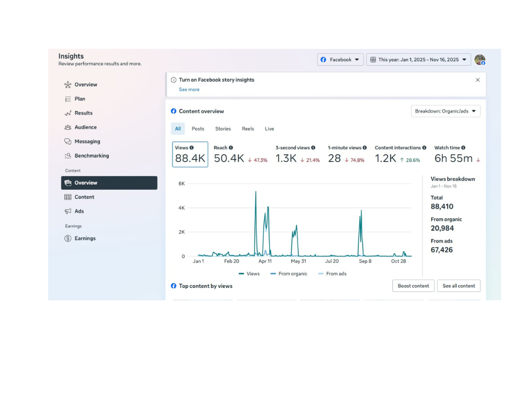
Task: Click the info icon next to Reach
Action: [231, 148]
